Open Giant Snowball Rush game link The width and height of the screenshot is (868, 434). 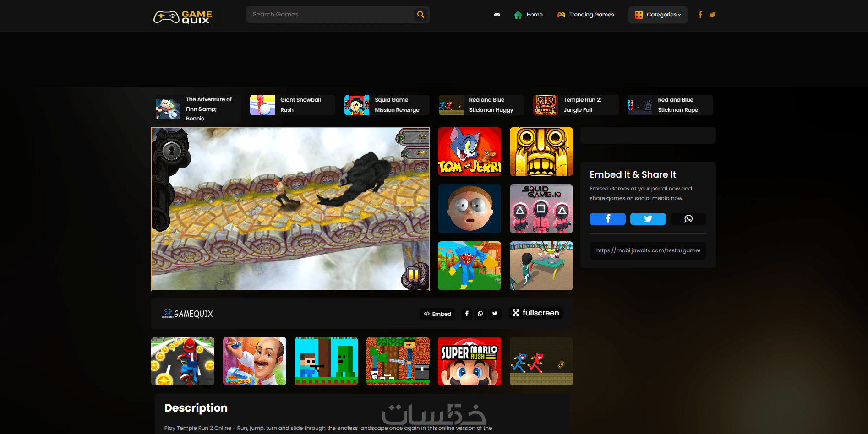[x=293, y=105]
